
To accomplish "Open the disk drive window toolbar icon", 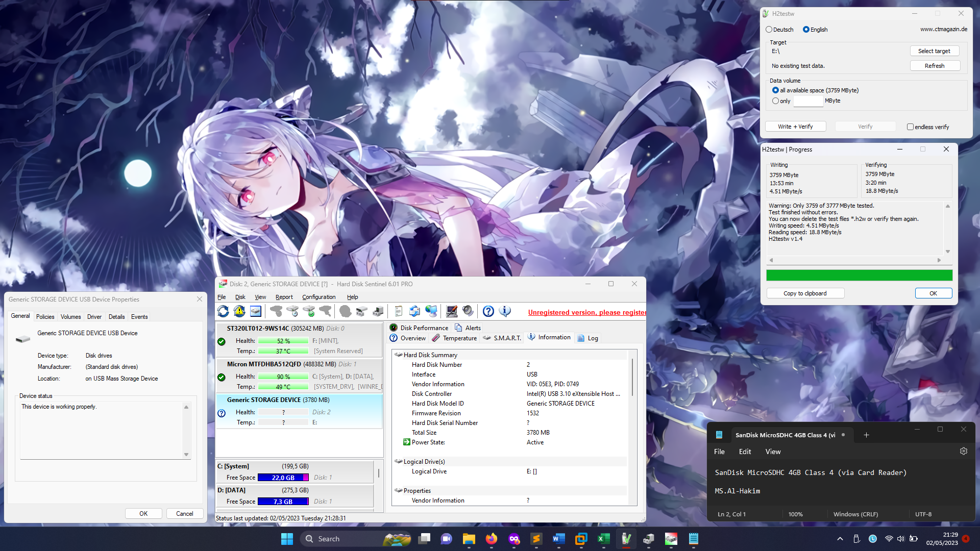I will point(256,311).
